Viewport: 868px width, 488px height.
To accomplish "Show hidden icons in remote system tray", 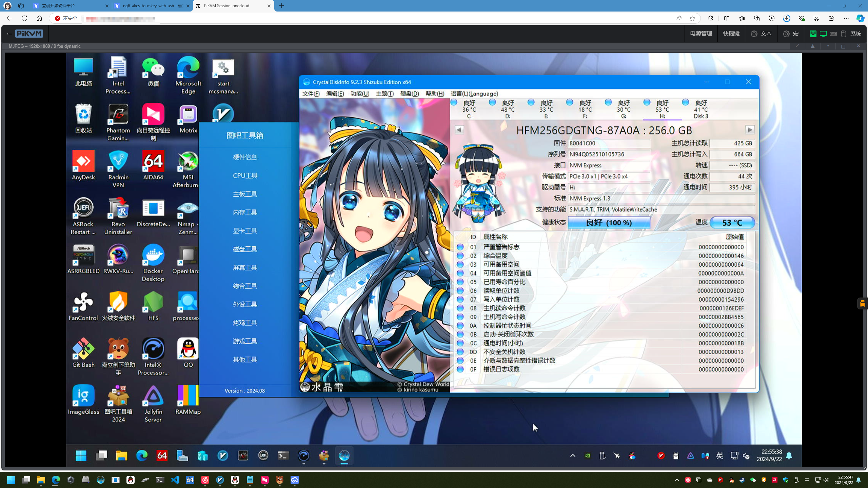I will point(573,455).
